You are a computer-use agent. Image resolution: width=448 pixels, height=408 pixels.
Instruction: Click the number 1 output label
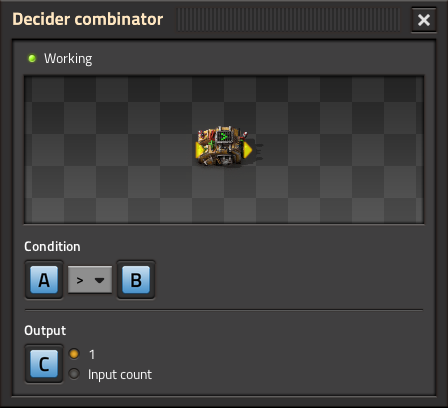click(92, 354)
